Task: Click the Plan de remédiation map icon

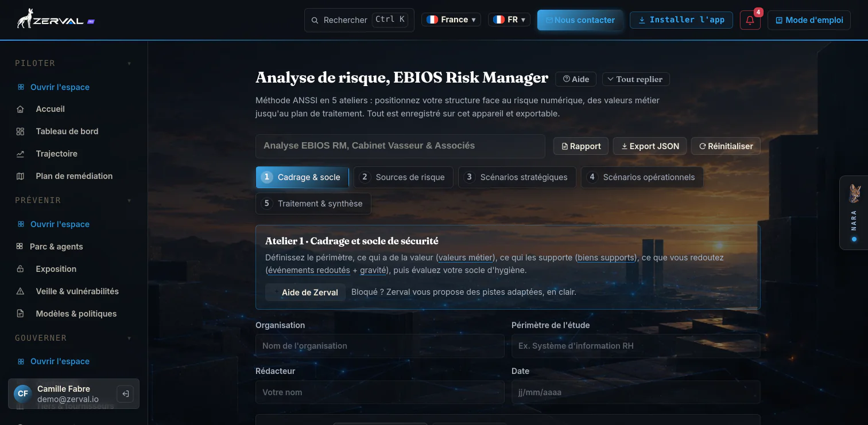Action: tap(21, 176)
